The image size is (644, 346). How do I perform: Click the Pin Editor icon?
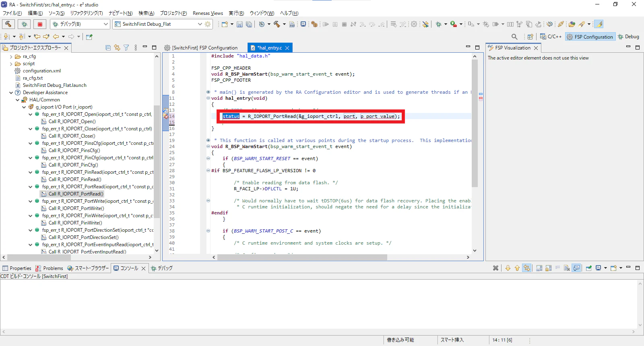pos(89,37)
